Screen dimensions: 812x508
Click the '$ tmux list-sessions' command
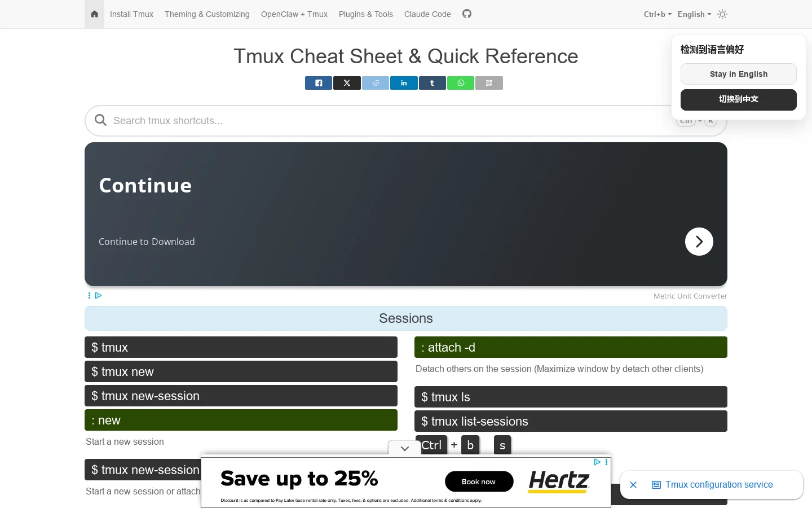pos(571,421)
